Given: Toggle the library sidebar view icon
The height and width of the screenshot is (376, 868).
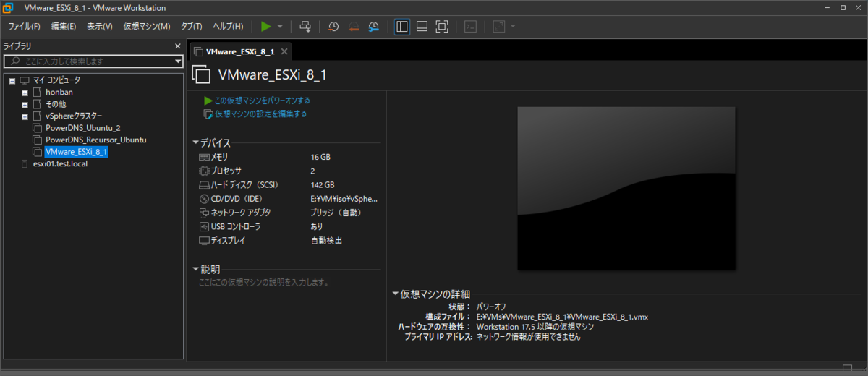Looking at the screenshot, I should 402,27.
